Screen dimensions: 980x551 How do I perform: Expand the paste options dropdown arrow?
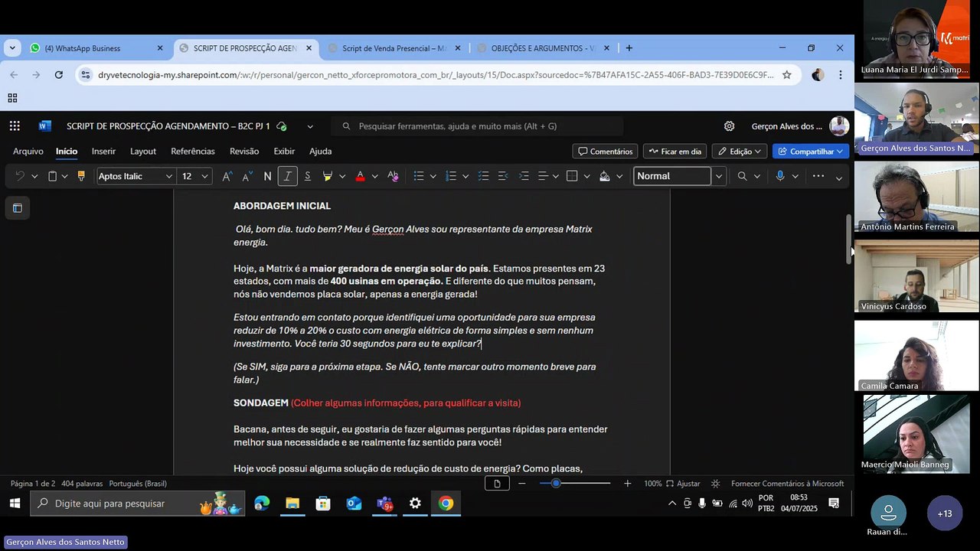point(64,176)
